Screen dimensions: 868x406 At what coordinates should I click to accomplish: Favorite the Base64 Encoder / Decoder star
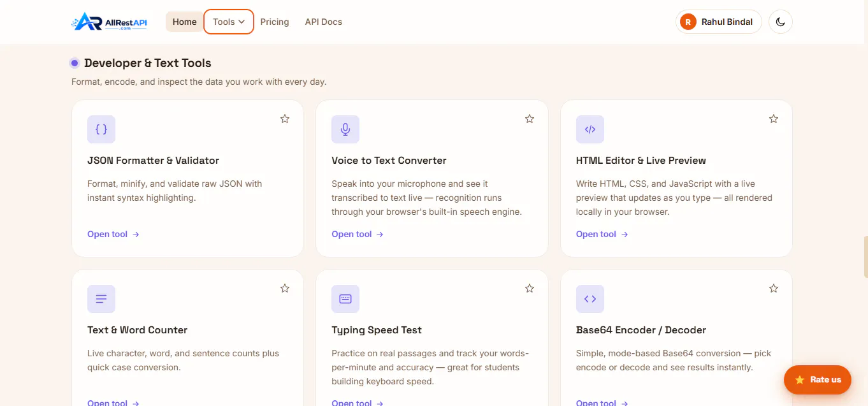click(x=774, y=288)
